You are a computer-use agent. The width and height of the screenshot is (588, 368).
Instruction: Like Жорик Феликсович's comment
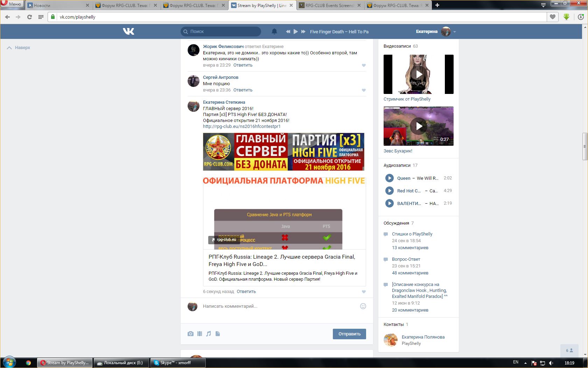(364, 65)
